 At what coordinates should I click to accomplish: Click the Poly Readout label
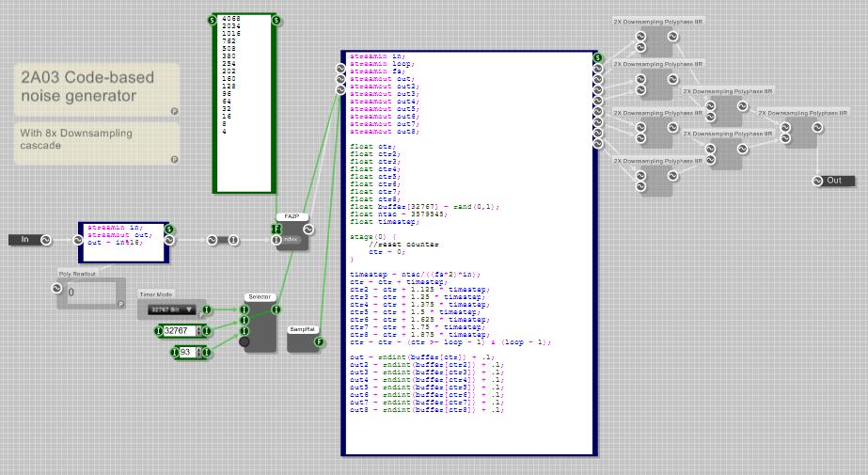[77, 274]
